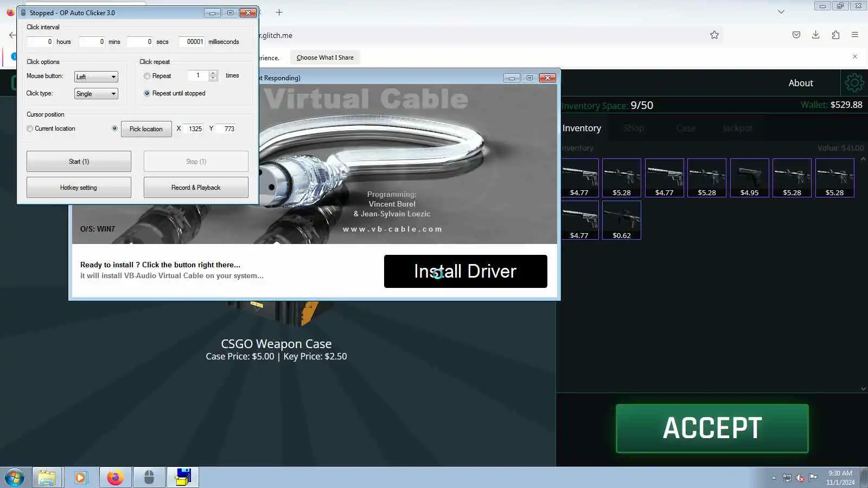Close the VB-Cable installer window
Viewport: 868px width, 488px height.
548,78
